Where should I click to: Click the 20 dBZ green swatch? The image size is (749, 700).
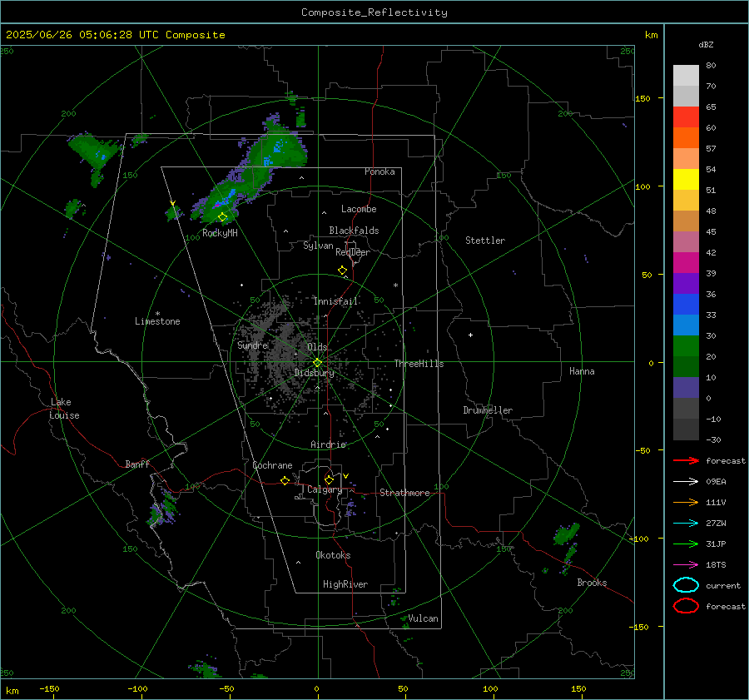click(686, 346)
